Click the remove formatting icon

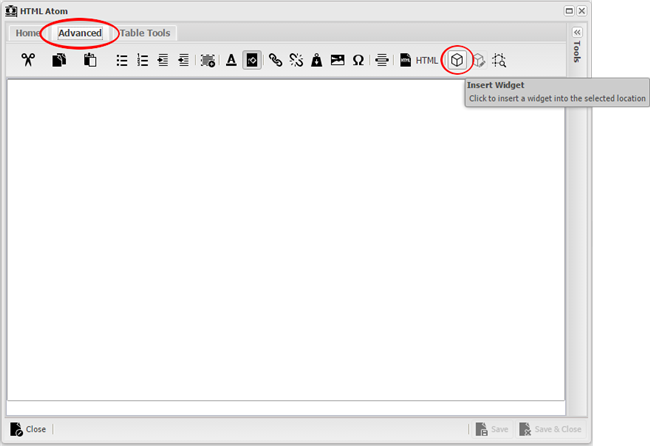click(x=208, y=61)
